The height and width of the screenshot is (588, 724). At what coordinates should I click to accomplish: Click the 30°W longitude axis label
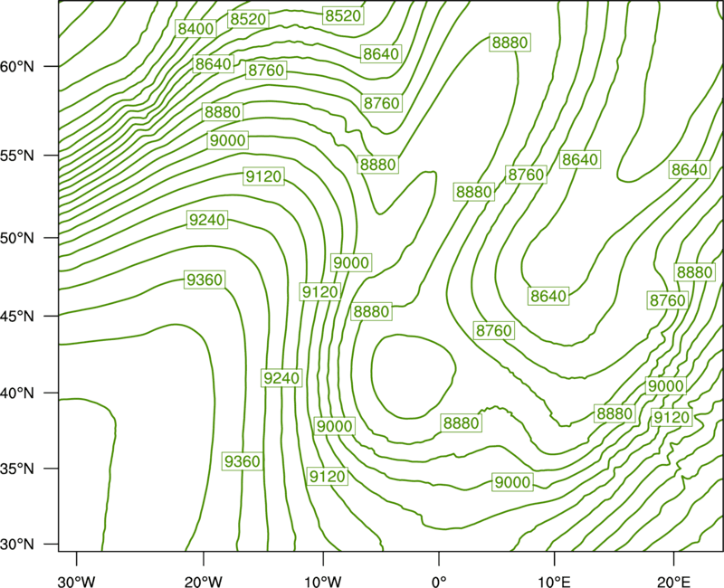(x=76, y=582)
